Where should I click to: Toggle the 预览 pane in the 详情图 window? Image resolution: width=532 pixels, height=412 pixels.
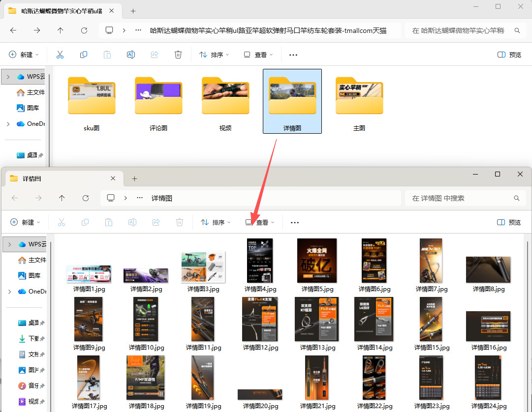coord(509,222)
